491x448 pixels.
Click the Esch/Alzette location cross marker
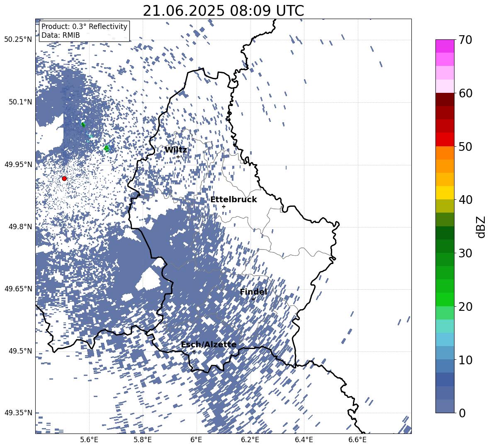click(194, 351)
